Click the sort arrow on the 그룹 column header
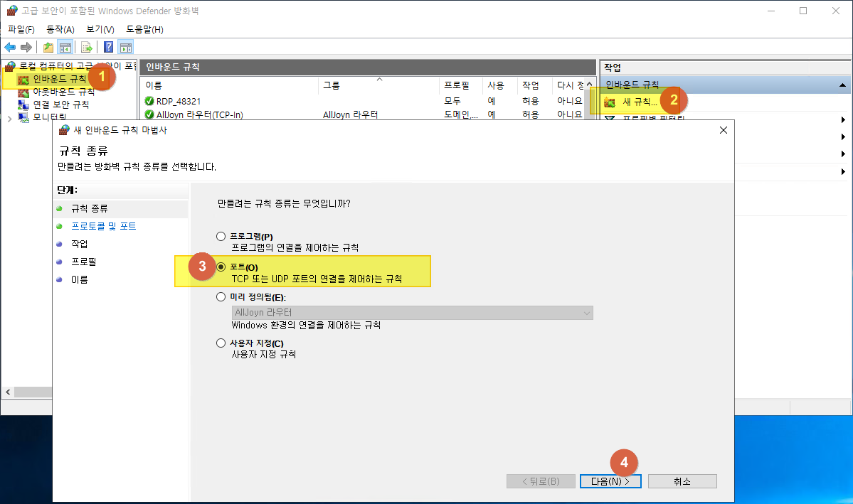Viewport: 853px width, 504px height. click(x=380, y=80)
